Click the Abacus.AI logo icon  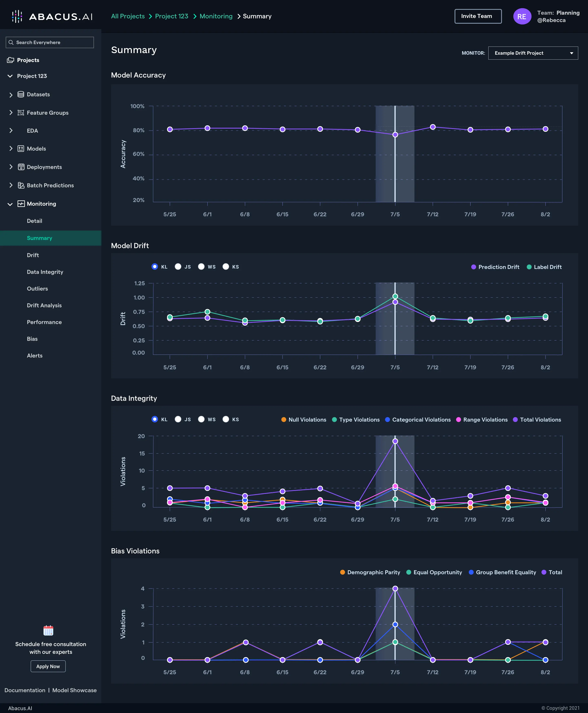coord(17,16)
